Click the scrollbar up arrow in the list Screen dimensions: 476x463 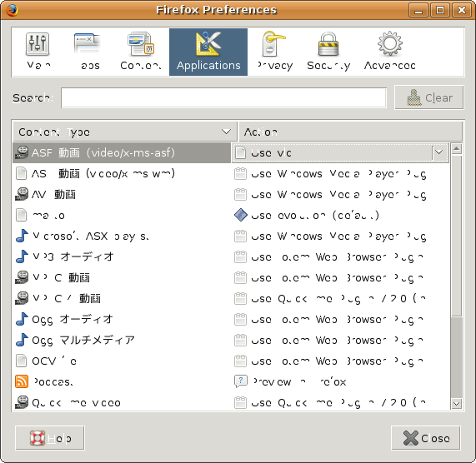coord(457,149)
